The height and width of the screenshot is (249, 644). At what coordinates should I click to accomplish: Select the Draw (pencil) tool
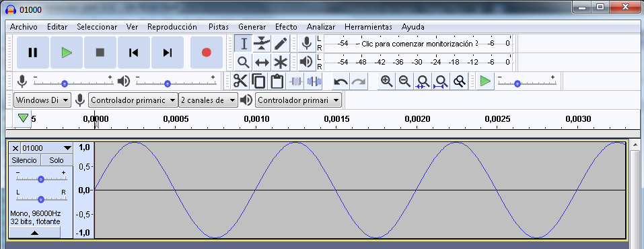tap(281, 43)
